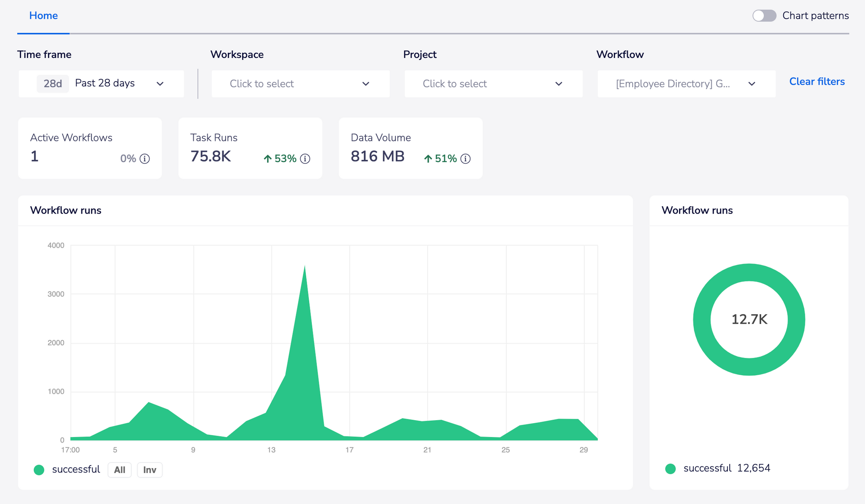Enable the Chart patterns toggle
Image resolution: width=865 pixels, height=504 pixels.
[x=764, y=16]
